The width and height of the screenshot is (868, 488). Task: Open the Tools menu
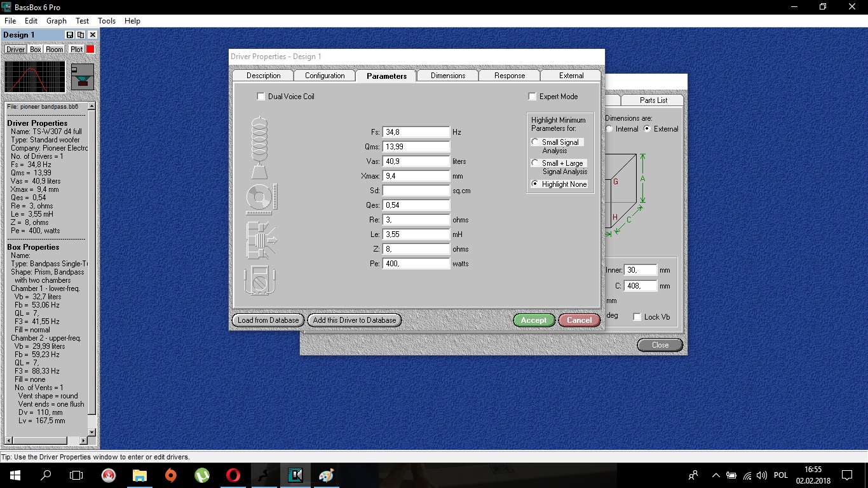tap(107, 21)
